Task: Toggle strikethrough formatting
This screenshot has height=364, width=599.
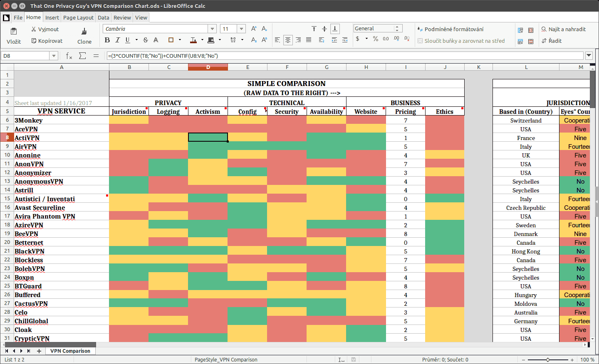Action: click(145, 40)
